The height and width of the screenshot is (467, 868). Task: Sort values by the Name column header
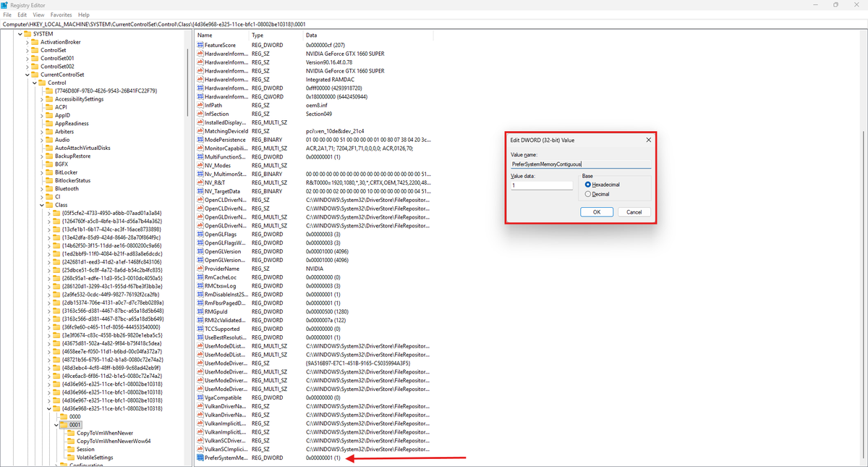pyautogui.click(x=222, y=35)
